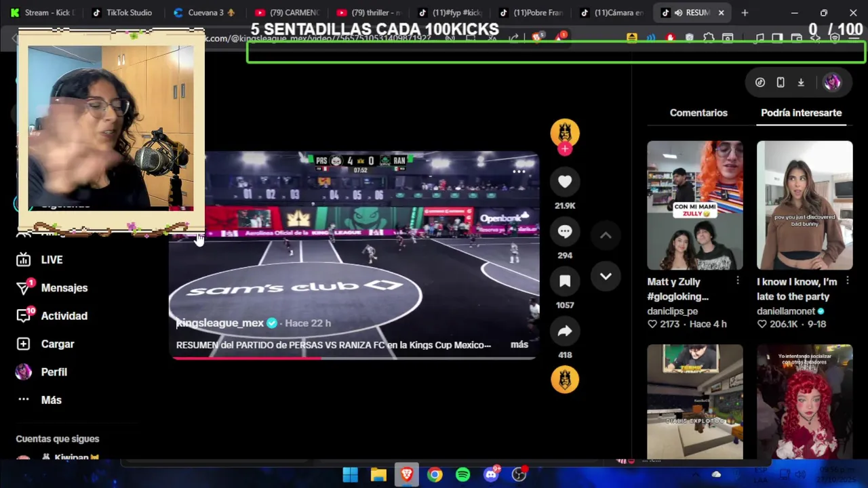
Task: Mute the RESUM tab via speaker icon
Action: pyautogui.click(x=678, y=12)
